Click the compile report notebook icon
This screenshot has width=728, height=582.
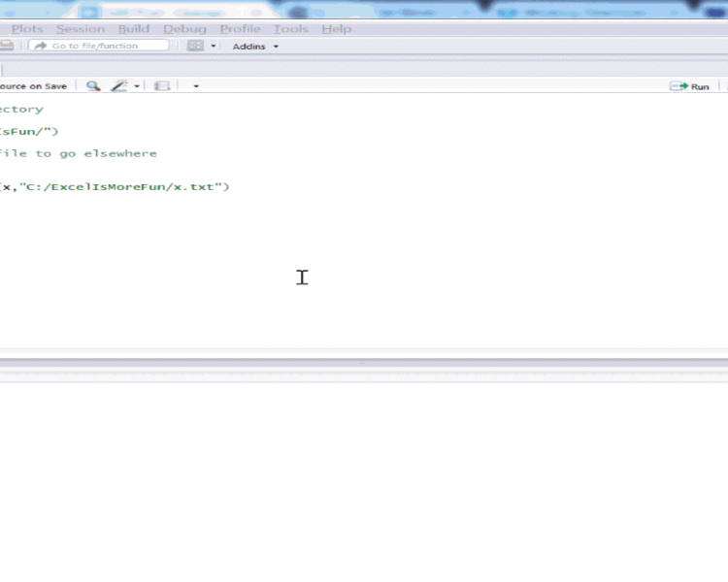tap(161, 86)
